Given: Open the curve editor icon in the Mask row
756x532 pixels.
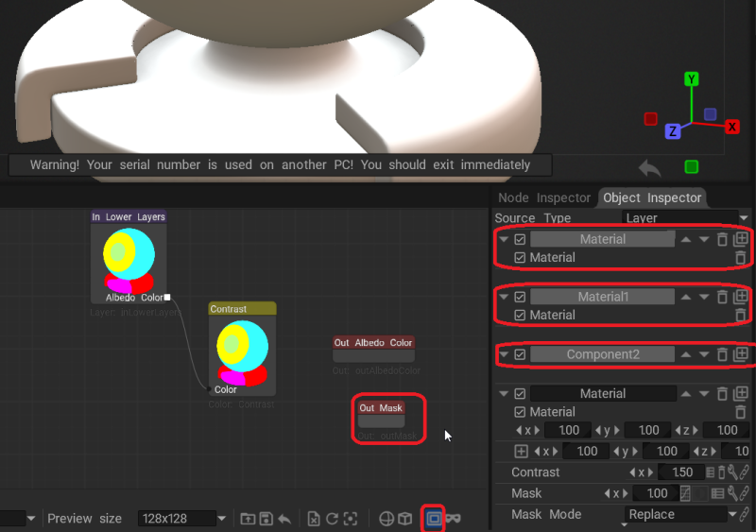Looking at the screenshot, I should pos(685,493).
